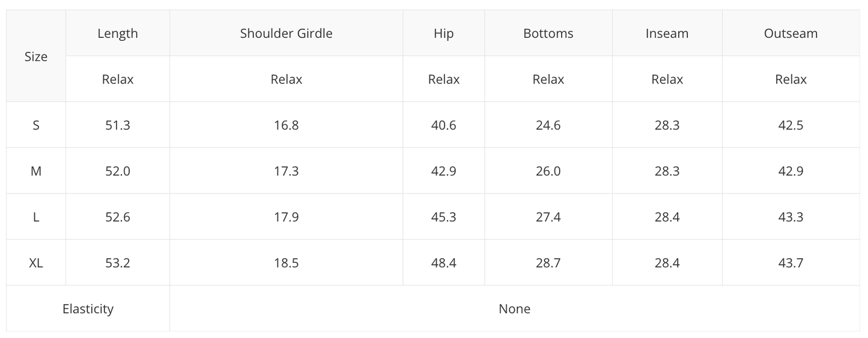Click Relax subheader under Shoulder Girdle
Image resolution: width=868 pixels, height=338 pixels.
[x=286, y=79]
